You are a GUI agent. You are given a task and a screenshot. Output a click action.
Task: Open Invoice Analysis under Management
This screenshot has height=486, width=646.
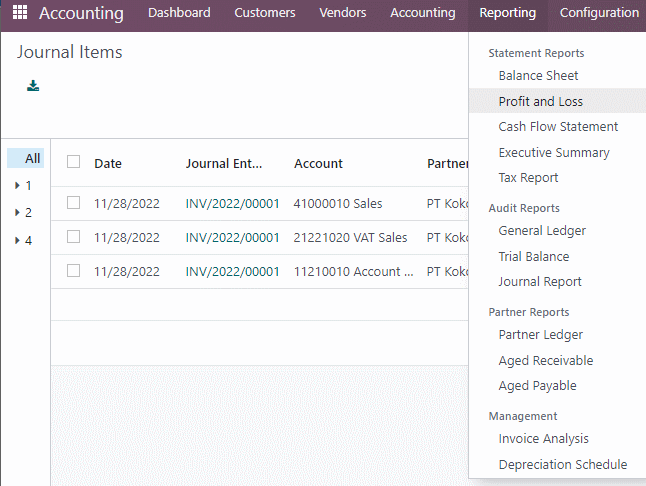[543, 439]
